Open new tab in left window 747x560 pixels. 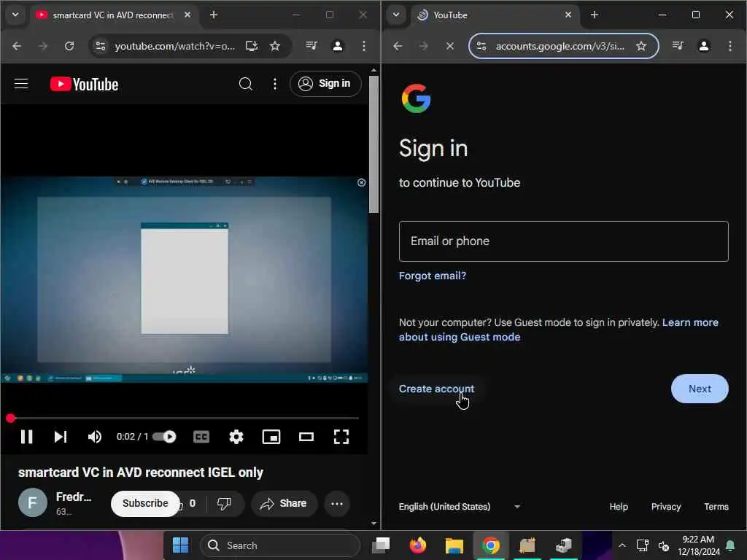coord(214,15)
